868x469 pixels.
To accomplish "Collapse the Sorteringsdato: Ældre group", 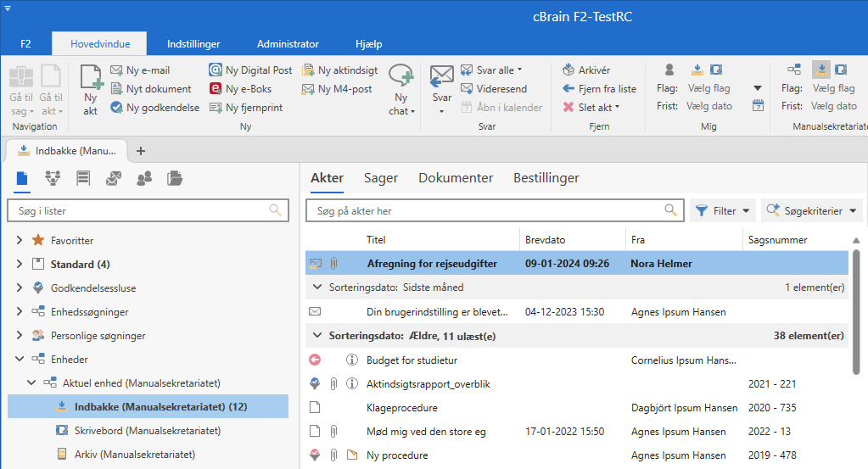I will pos(316,336).
